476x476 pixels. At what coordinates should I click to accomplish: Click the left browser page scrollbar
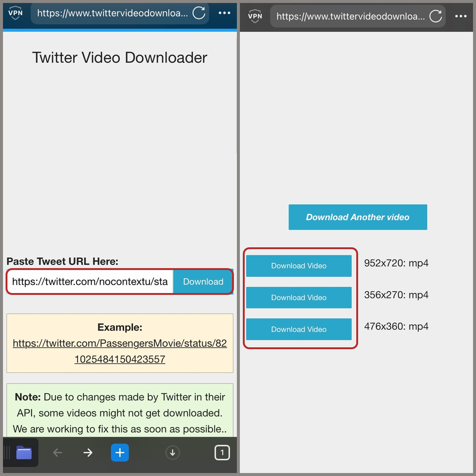pos(237,95)
